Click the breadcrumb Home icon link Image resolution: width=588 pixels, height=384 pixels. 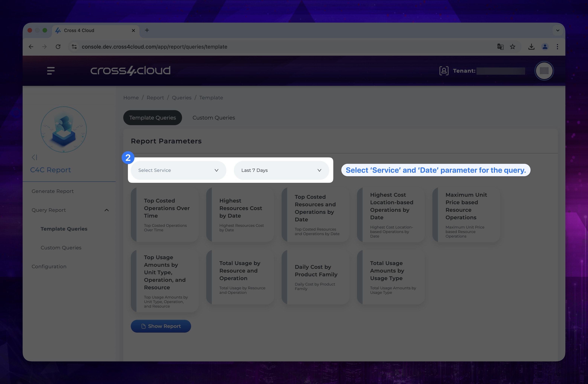[131, 97]
